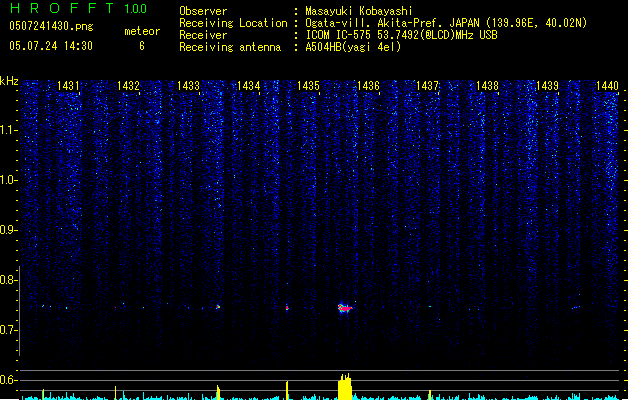Viewport: 629px width, 400px height.
Task: Click the 0.7 kHz axis label
Action: pyautogui.click(x=8, y=330)
